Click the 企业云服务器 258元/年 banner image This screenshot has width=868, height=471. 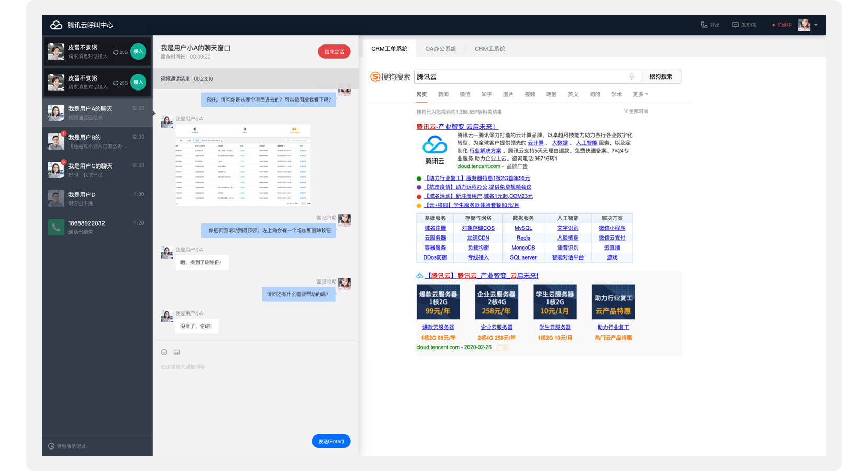[x=496, y=302]
